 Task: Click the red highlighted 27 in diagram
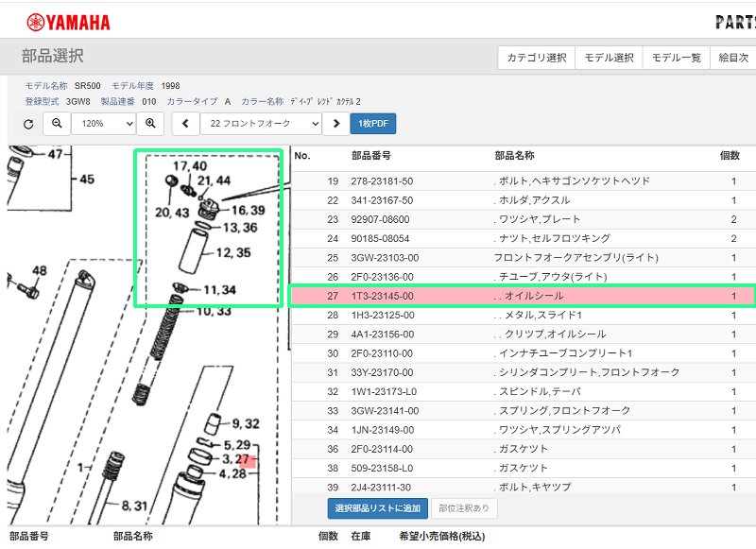tap(244, 460)
